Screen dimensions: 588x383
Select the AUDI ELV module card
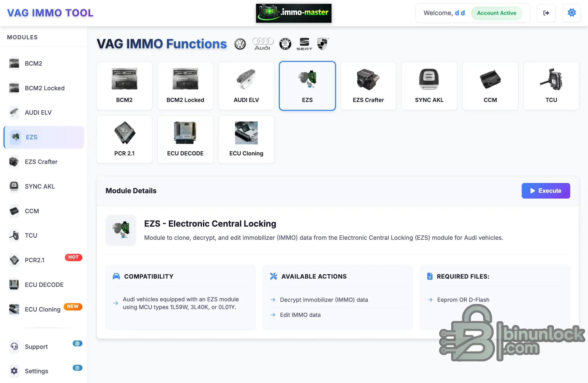click(x=246, y=86)
